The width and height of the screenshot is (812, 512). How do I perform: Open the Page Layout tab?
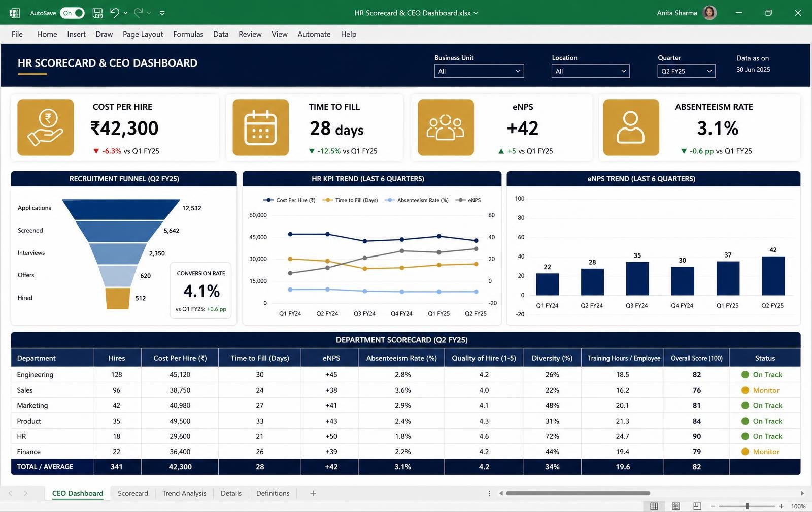[x=143, y=34]
